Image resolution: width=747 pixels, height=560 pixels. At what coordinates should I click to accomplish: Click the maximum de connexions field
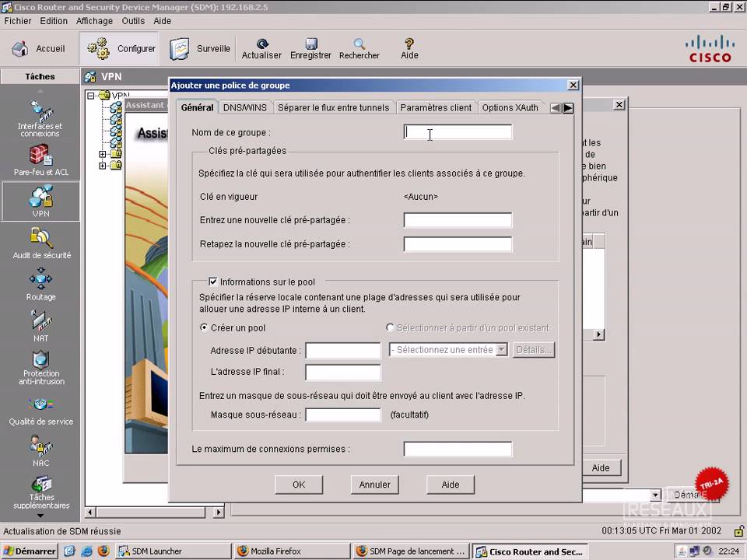(x=458, y=449)
